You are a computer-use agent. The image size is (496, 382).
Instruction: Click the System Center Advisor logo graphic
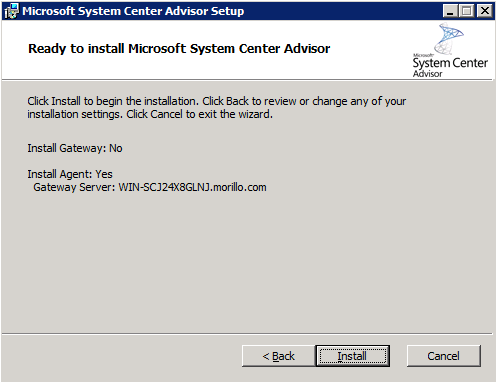[x=449, y=39]
